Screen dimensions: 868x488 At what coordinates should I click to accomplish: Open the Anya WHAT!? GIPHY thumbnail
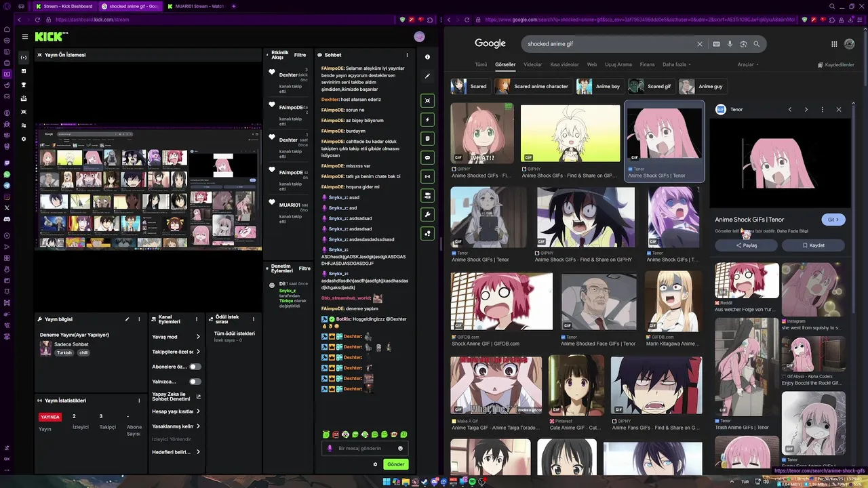(482, 133)
